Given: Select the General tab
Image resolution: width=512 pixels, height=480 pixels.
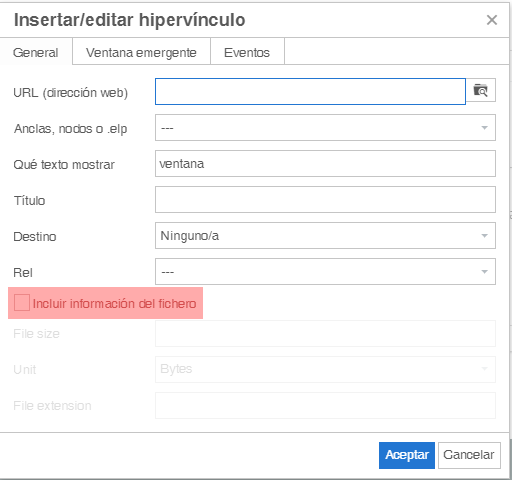Looking at the screenshot, I should [36, 52].
